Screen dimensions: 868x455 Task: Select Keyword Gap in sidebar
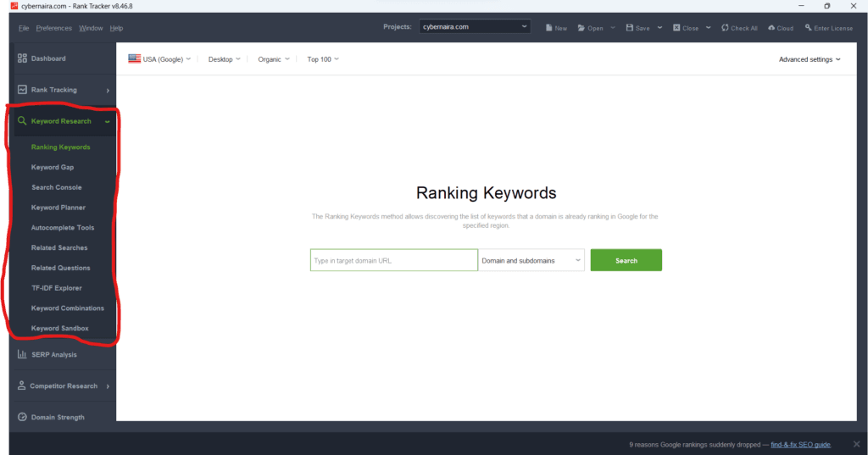tap(52, 167)
